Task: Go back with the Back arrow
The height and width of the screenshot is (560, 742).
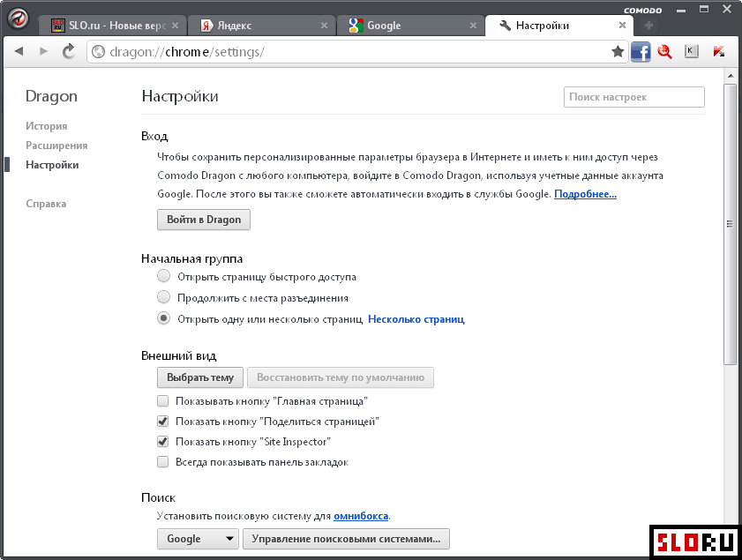Action: pos(19,51)
